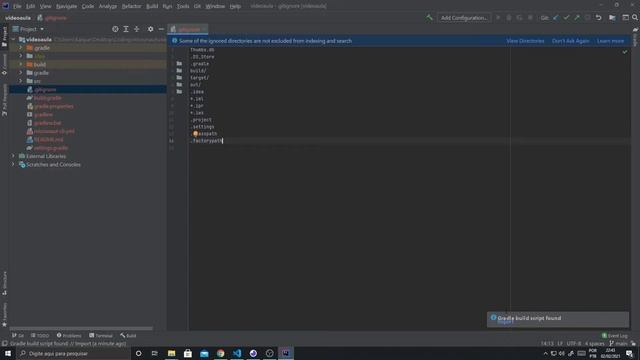Open the Terminal tool window tab
The image size is (640, 360).
(101, 336)
